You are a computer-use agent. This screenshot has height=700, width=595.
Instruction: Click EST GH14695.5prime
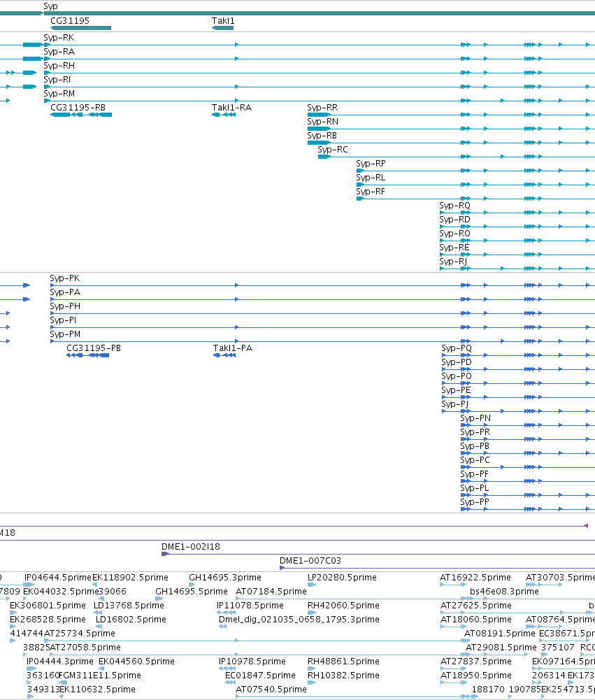192,592
